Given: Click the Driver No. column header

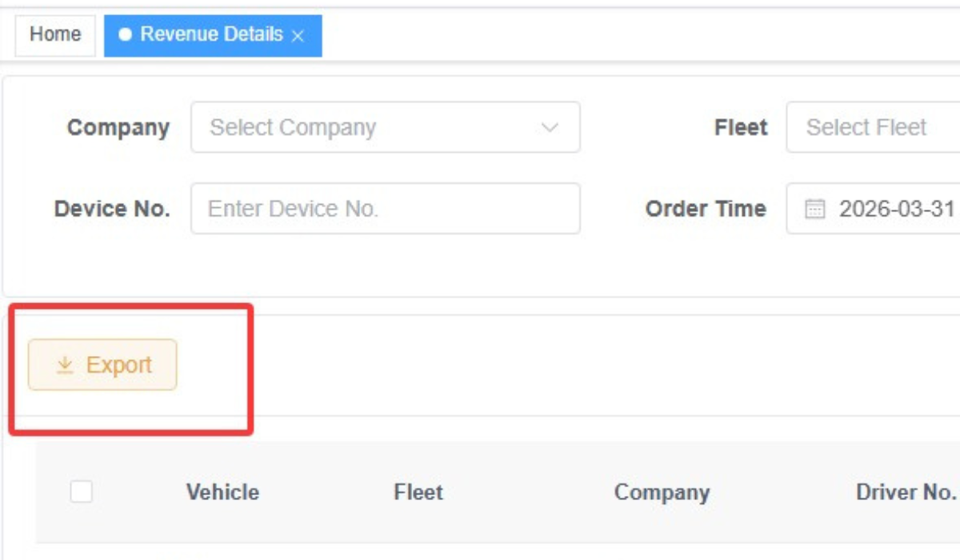Looking at the screenshot, I should tap(906, 492).
